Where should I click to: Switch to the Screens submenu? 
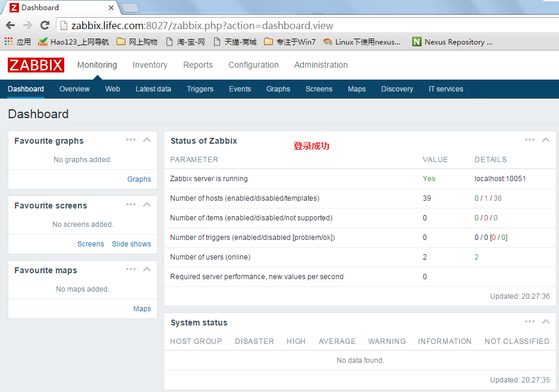click(319, 89)
